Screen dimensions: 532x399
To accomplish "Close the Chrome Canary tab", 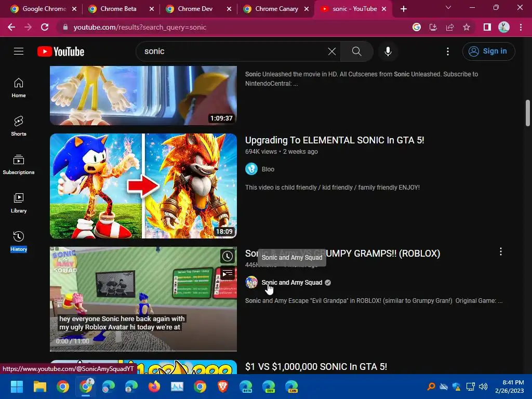I will [x=307, y=9].
